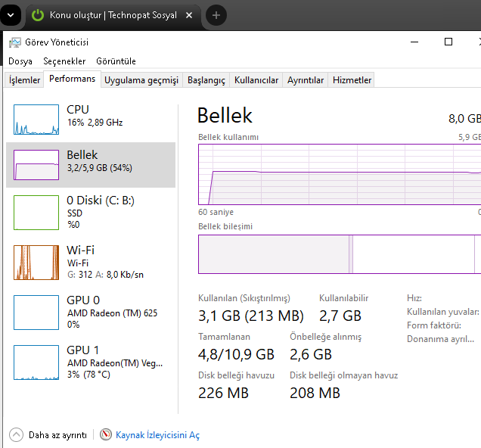Open a new browser tab with plus
Image resolution: width=481 pixels, height=448 pixels.
pyautogui.click(x=216, y=15)
